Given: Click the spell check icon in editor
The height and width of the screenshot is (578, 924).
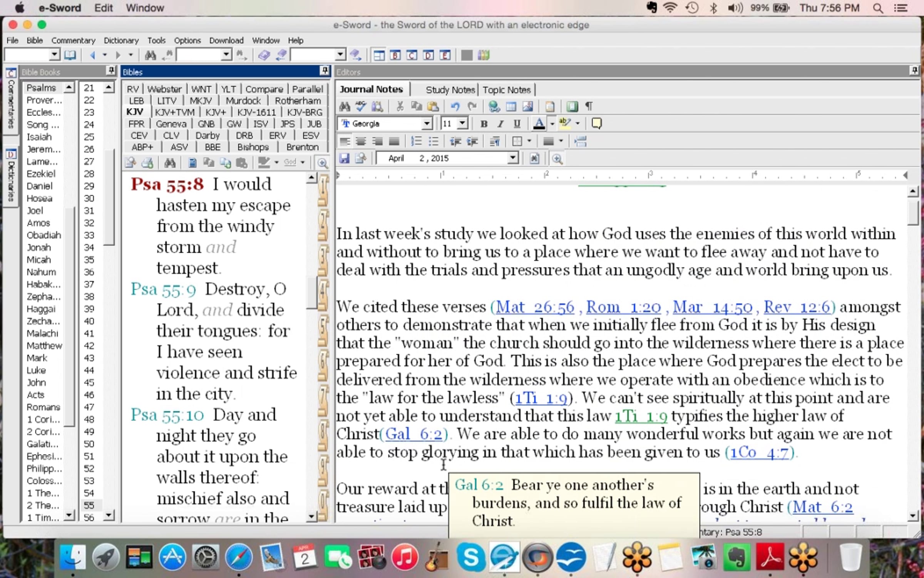Looking at the screenshot, I should tap(361, 106).
